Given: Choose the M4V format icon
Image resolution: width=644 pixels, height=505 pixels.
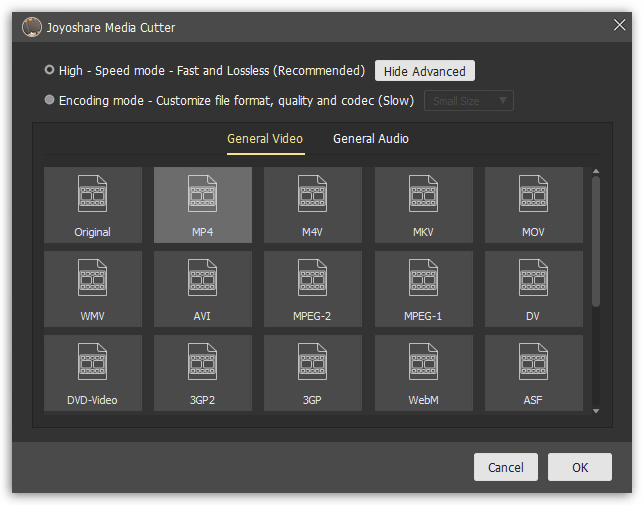Looking at the screenshot, I should point(313,205).
